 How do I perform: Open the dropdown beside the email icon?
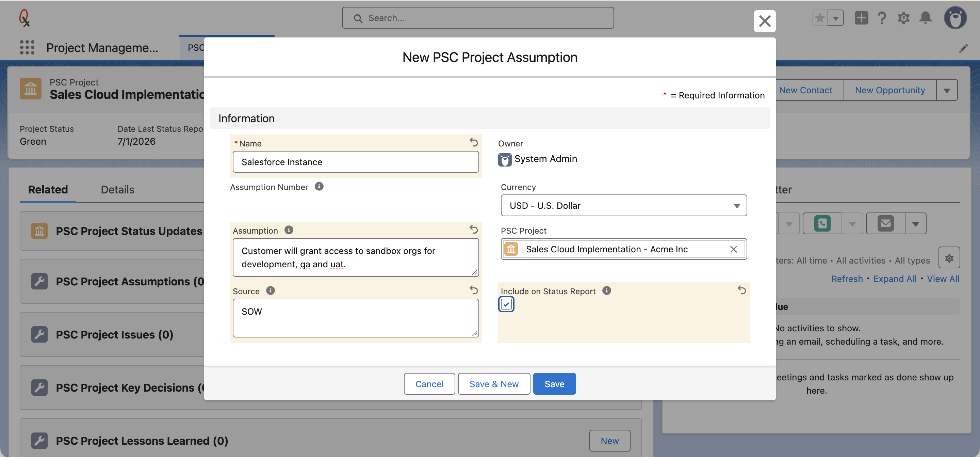click(916, 223)
